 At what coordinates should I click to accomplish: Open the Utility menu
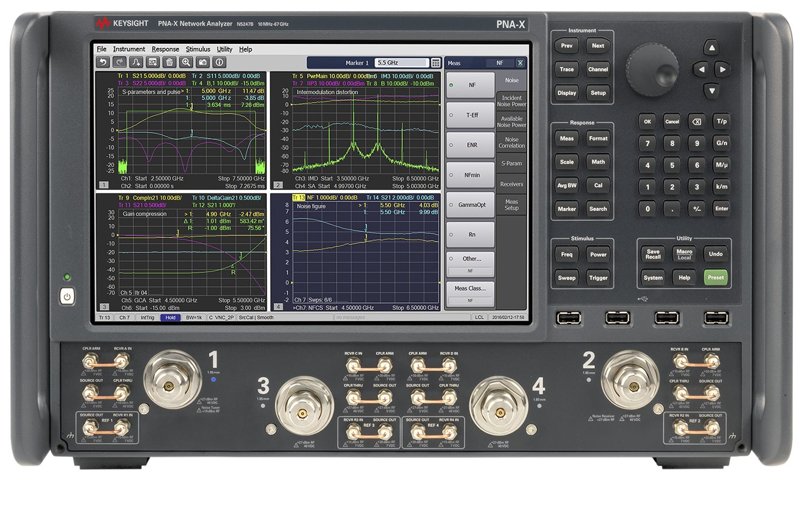pyautogui.click(x=224, y=49)
